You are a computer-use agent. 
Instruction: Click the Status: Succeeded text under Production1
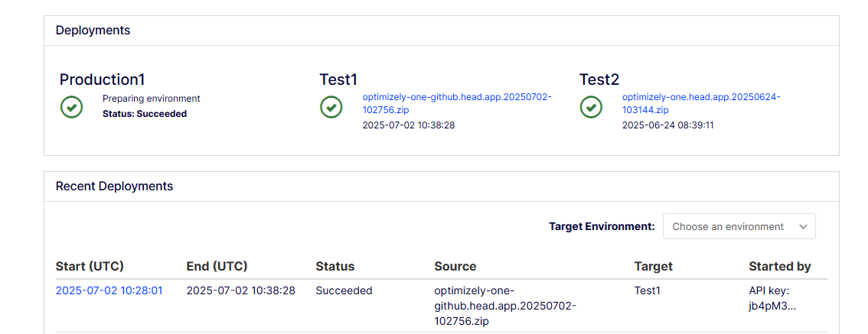pyautogui.click(x=145, y=114)
